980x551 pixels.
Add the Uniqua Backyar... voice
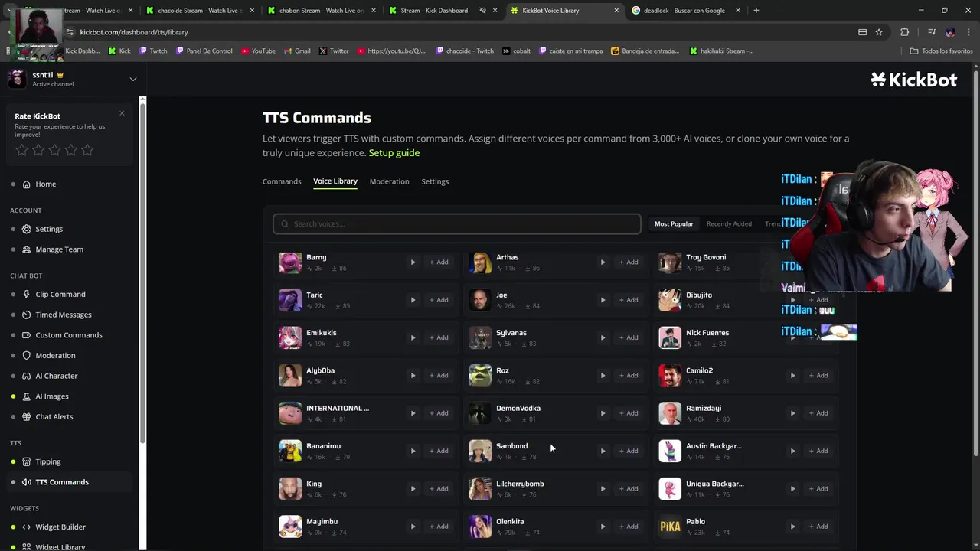(818, 489)
